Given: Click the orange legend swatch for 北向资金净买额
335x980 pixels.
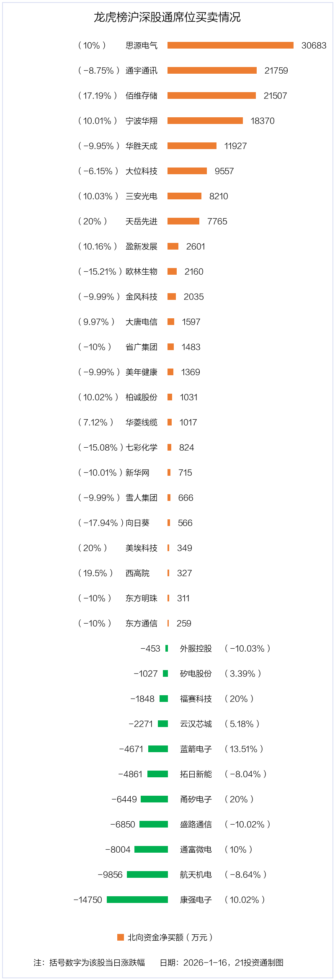Looking at the screenshot, I should [121, 937].
